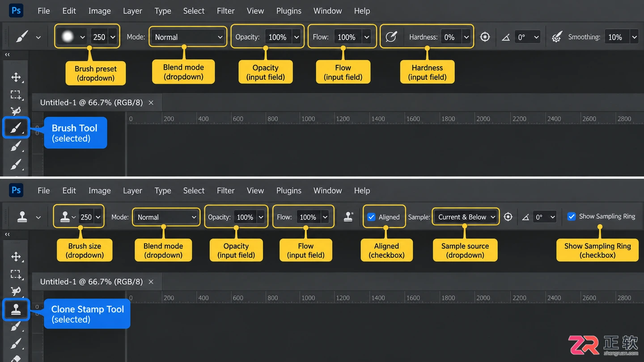Close the lower Untitled-1 document tab
The width and height of the screenshot is (644, 362).
pos(151,282)
